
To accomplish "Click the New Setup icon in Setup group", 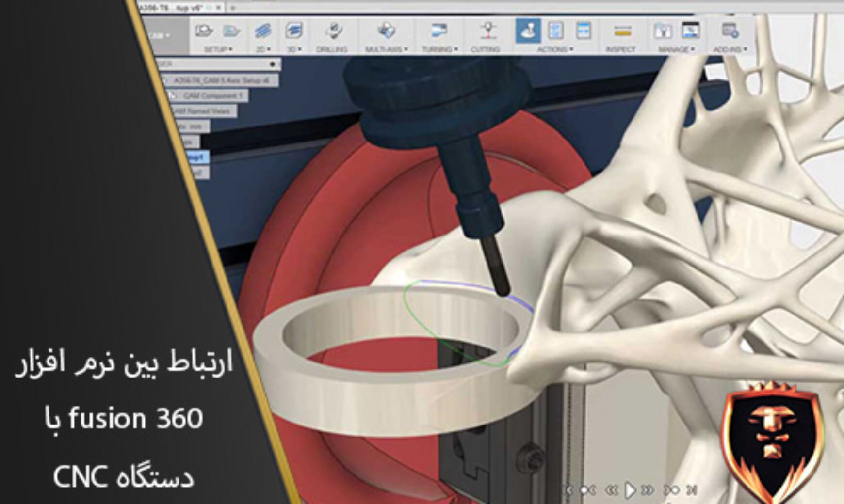I will click(204, 31).
